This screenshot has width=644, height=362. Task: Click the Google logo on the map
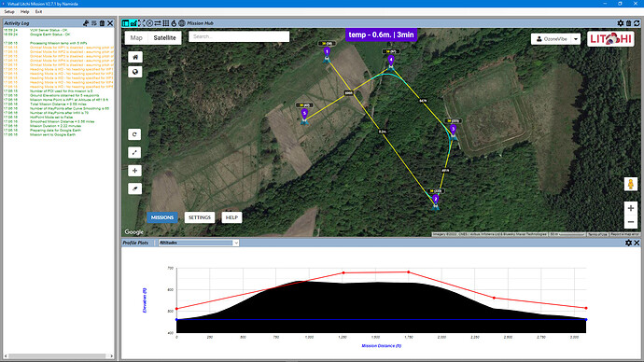[x=134, y=232]
